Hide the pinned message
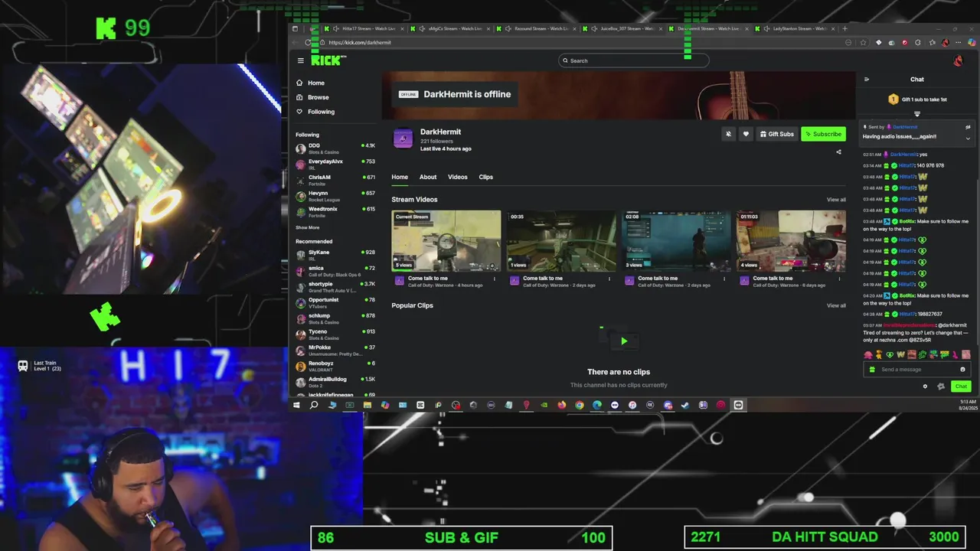980x551 pixels. click(968, 127)
